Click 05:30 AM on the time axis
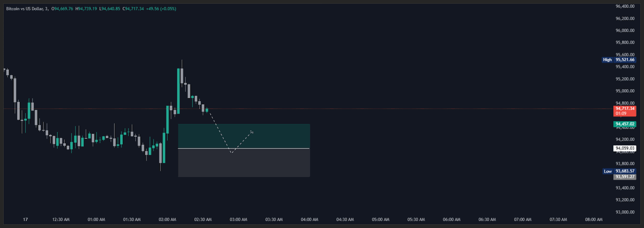 [416, 219]
